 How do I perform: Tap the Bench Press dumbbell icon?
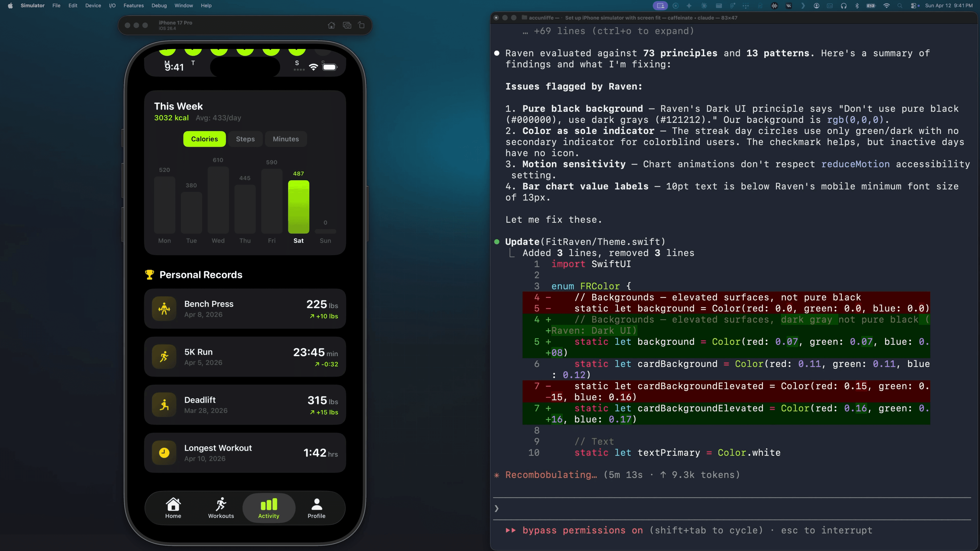coord(164,308)
